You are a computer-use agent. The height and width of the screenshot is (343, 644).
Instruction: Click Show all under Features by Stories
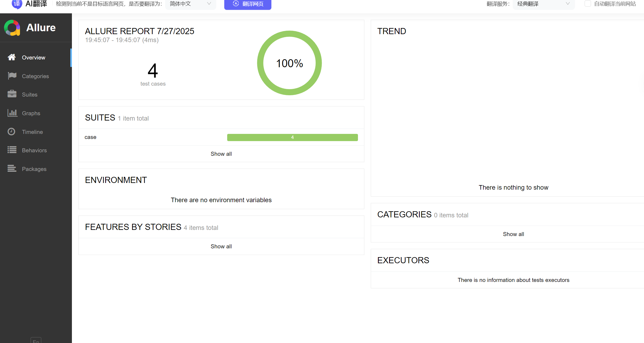click(x=221, y=246)
